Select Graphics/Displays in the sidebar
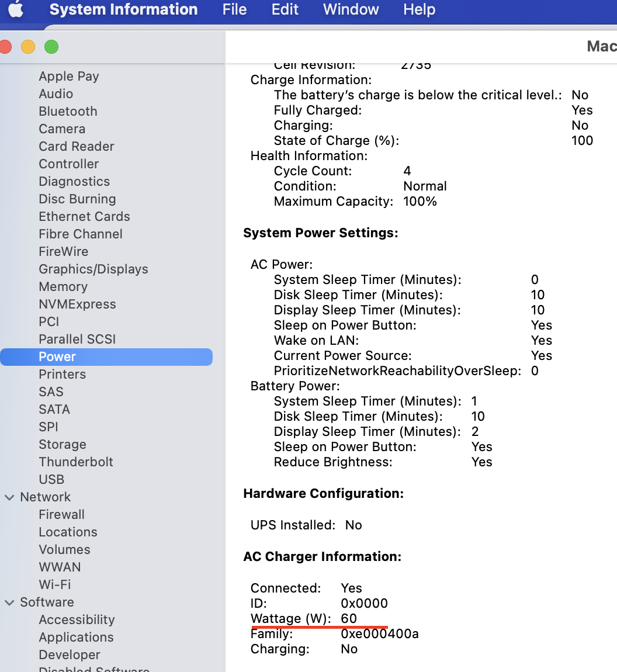 point(93,269)
